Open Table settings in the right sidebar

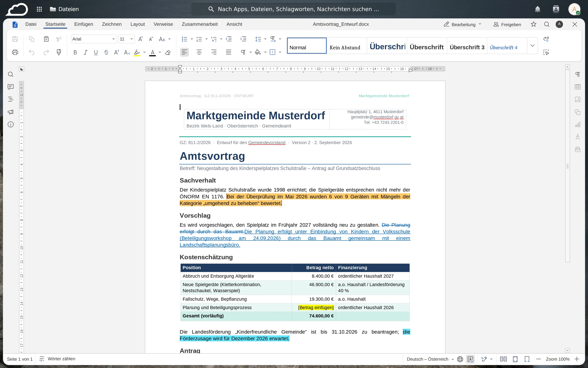coord(578,87)
